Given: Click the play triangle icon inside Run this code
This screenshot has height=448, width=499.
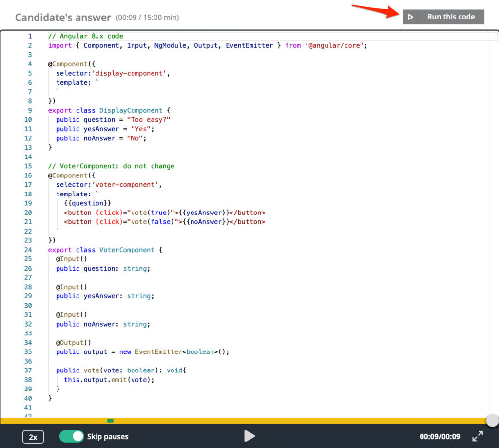Looking at the screenshot, I should (x=410, y=17).
